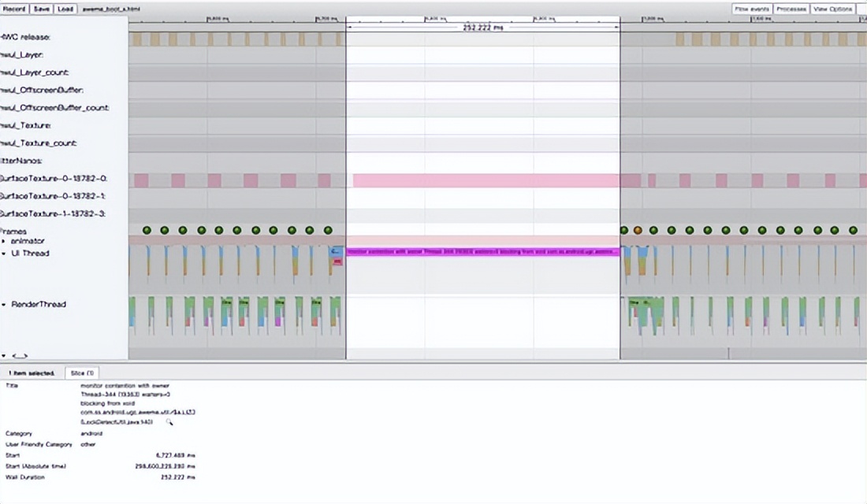The height and width of the screenshot is (504, 867).
Task: Collapse the UI Thread row
Action: [3, 254]
